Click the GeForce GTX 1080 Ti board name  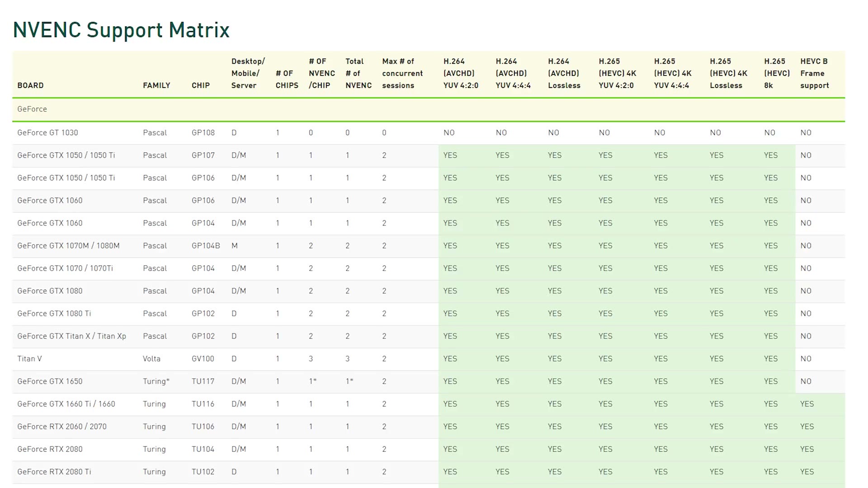coord(54,313)
